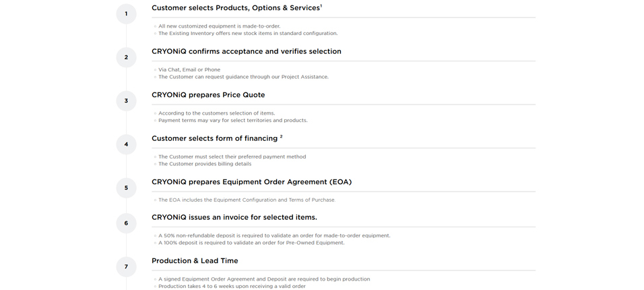Click the step 3 circle icon
The image size is (644, 290).
(126, 101)
